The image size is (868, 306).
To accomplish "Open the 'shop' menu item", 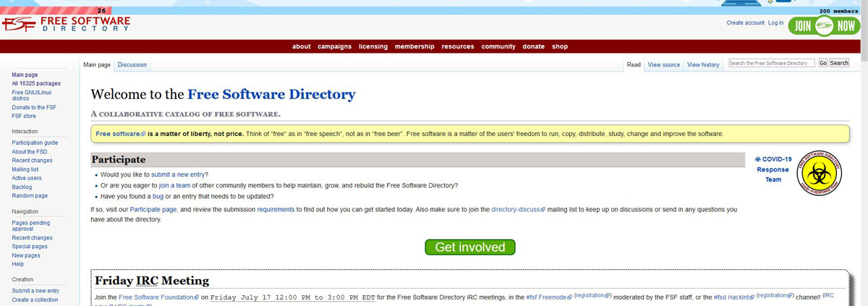I will pos(560,46).
